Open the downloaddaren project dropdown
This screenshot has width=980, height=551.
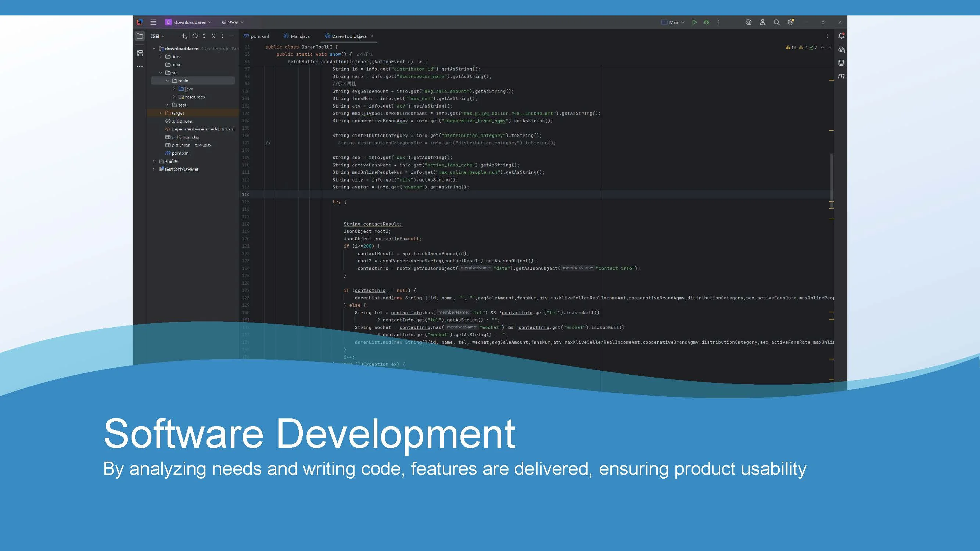(188, 22)
